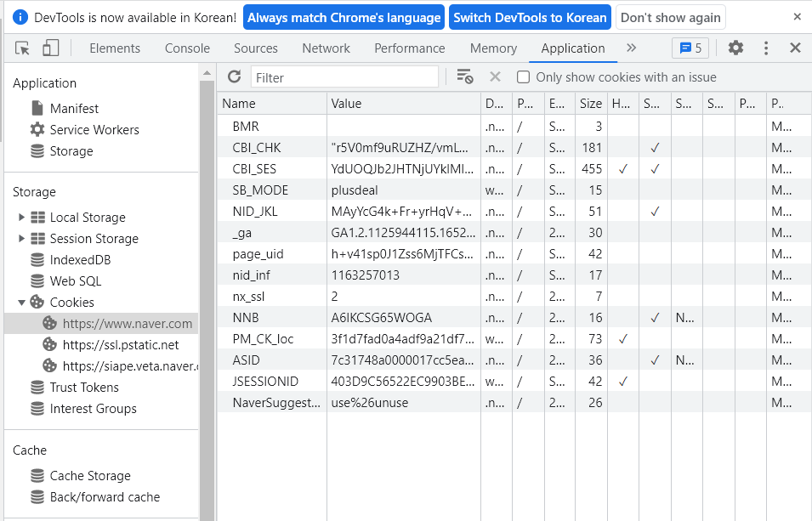The height and width of the screenshot is (521, 812).
Task: Click Switch DevTools to Korean button
Action: tap(530, 17)
